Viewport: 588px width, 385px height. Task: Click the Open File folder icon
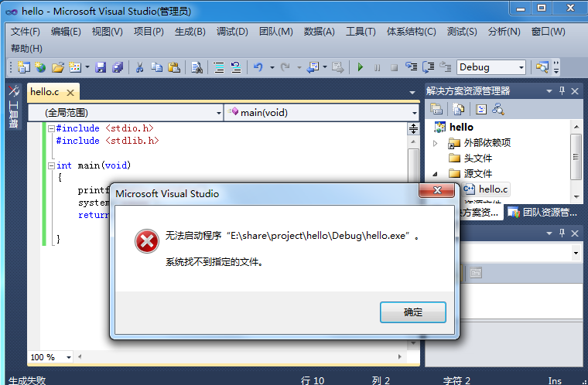(58, 67)
